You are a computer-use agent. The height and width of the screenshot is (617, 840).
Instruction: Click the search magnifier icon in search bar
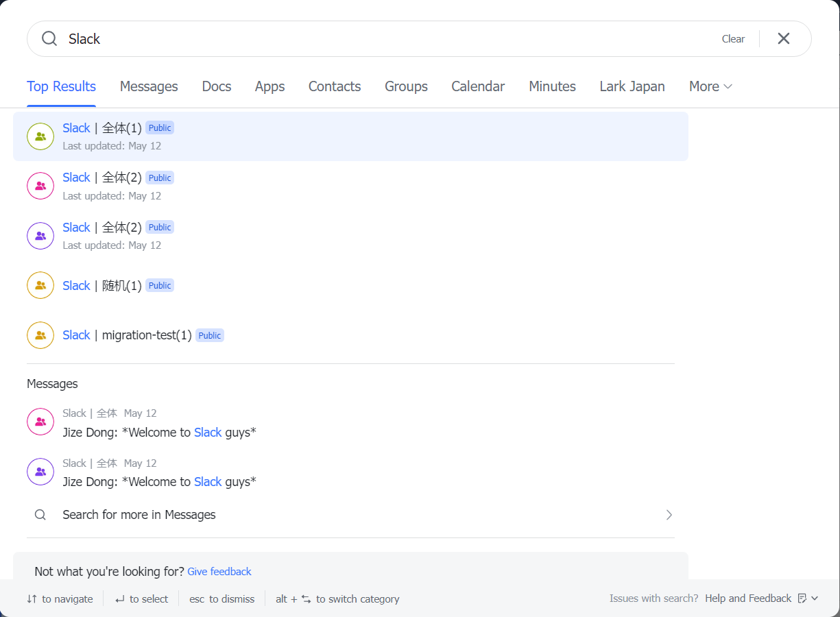(x=49, y=39)
